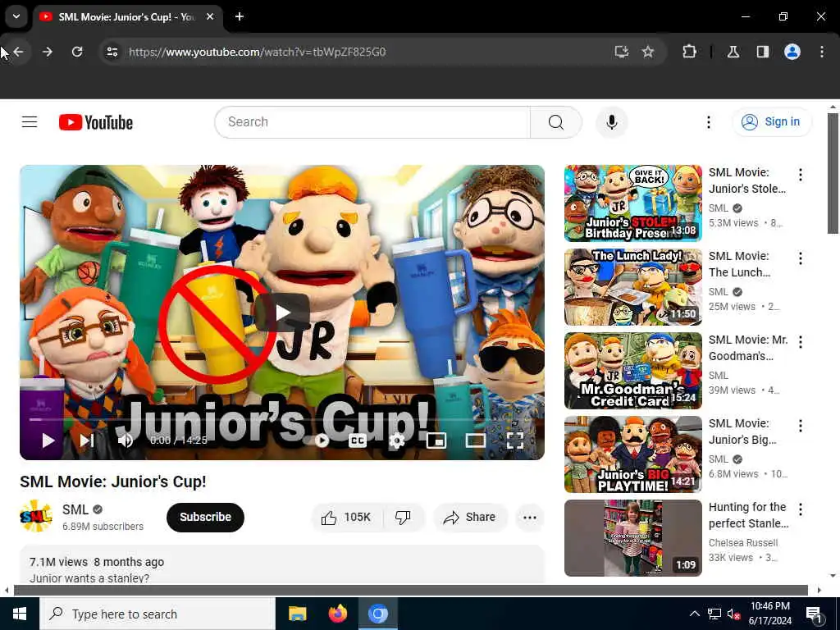View site information icon in address bar

(112, 52)
